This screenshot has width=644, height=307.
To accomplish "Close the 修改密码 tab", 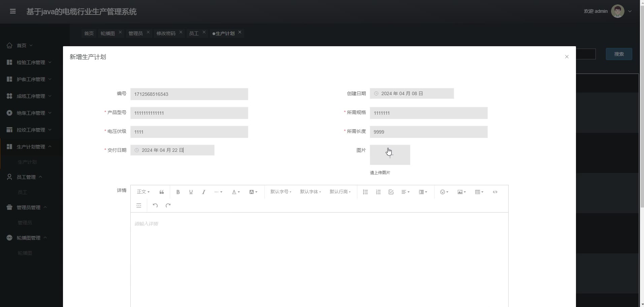I will [181, 32].
